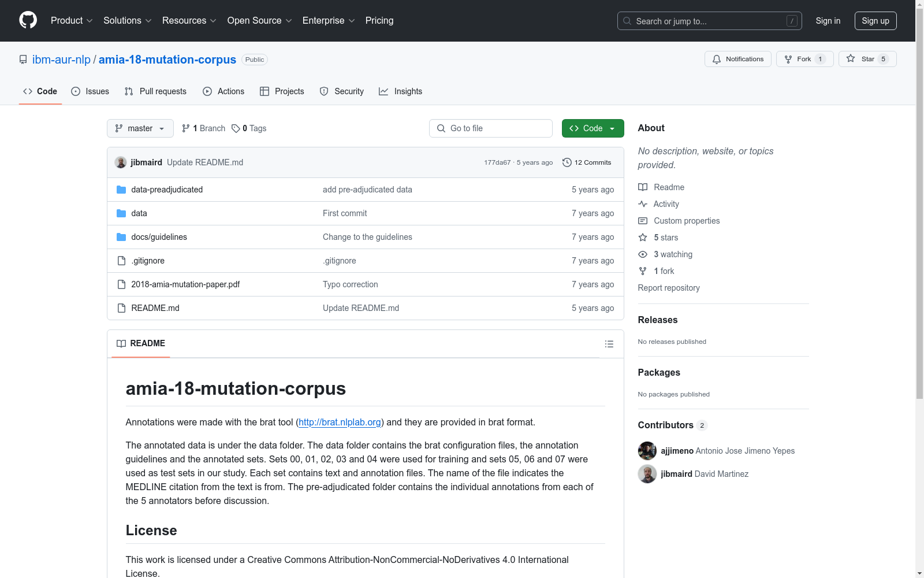Viewport: 924px width, 578px height.
Task: Click the eye icon beside 3 watching
Action: [x=643, y=254]
